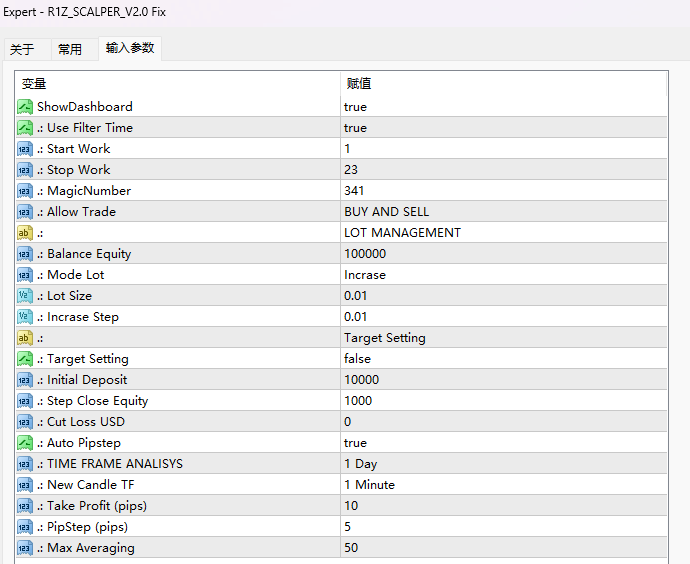Click the TIME FRAME ANALISYS row icon
Screen dimensions: 690x564
(25, 464)
